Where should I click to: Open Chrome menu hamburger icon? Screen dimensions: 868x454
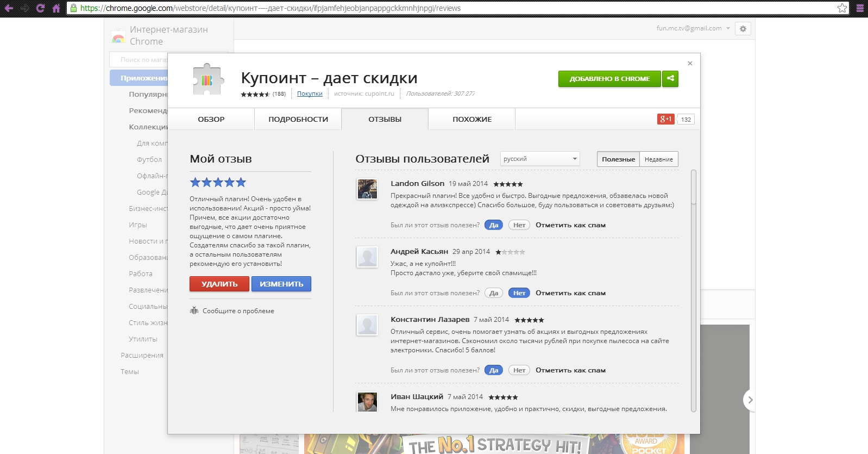click(x=860, y=8)
